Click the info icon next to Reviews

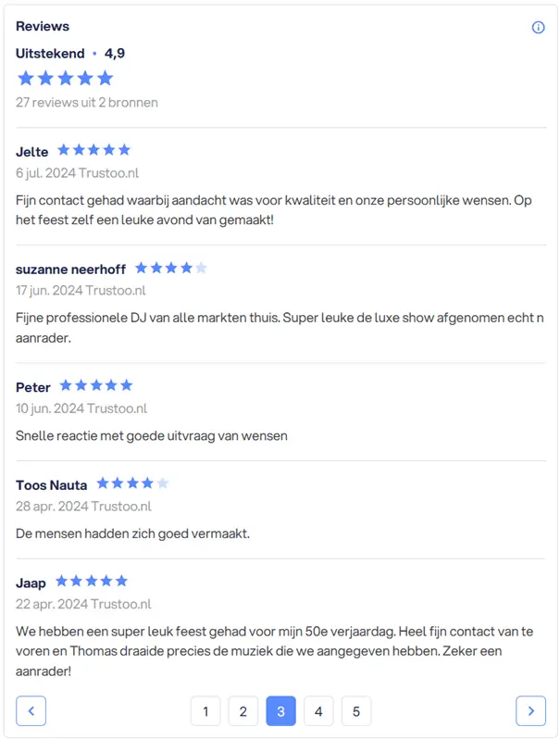[x=538, y=27]
